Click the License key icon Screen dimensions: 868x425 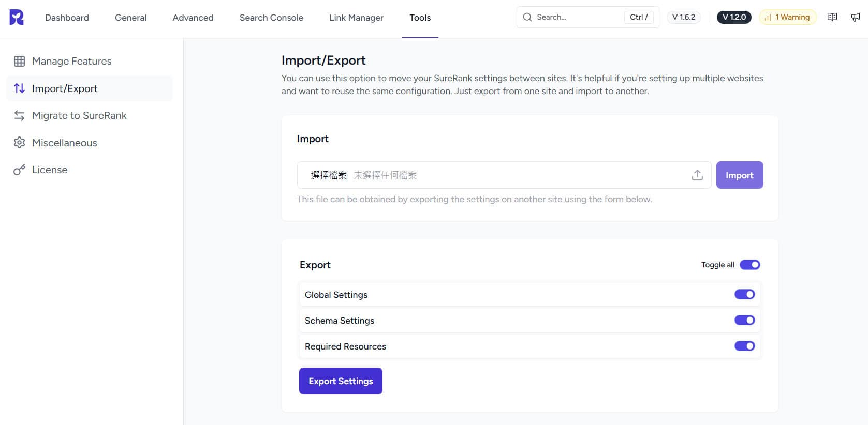pyautogui.click(x=19, y=170)
